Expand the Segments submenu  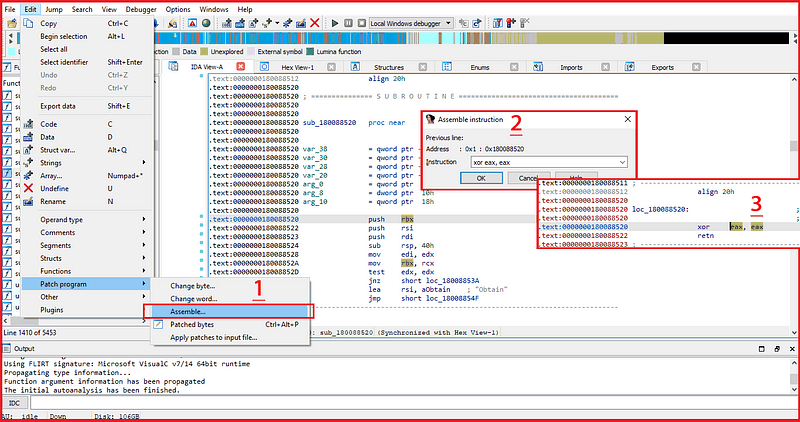[87, 245]
